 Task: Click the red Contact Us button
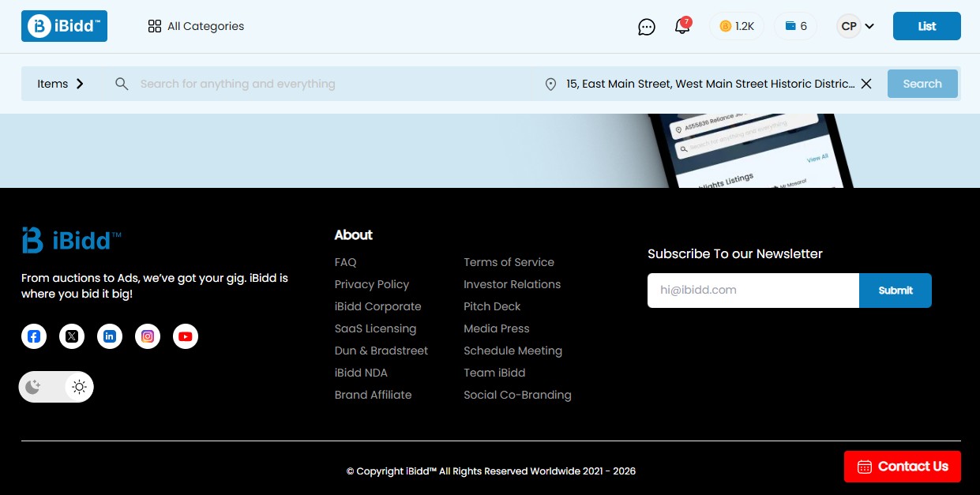tap(902, 467)
